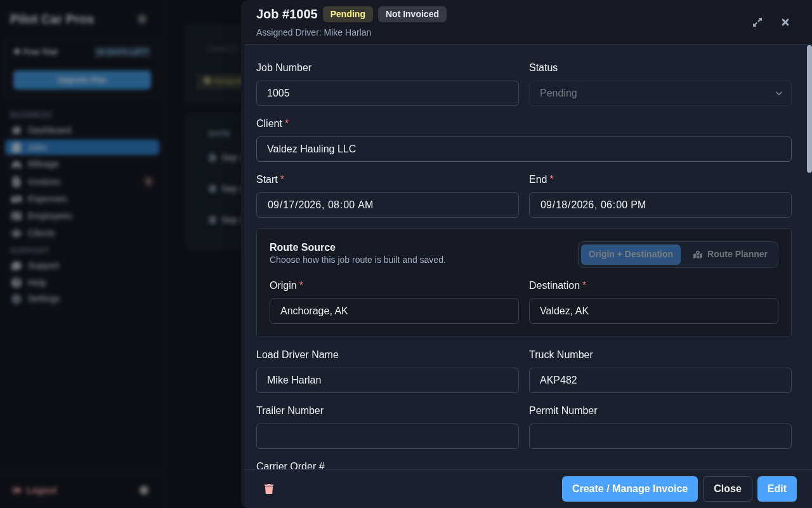
Task: Click the End date-time field
Action: tap(660, 205)
